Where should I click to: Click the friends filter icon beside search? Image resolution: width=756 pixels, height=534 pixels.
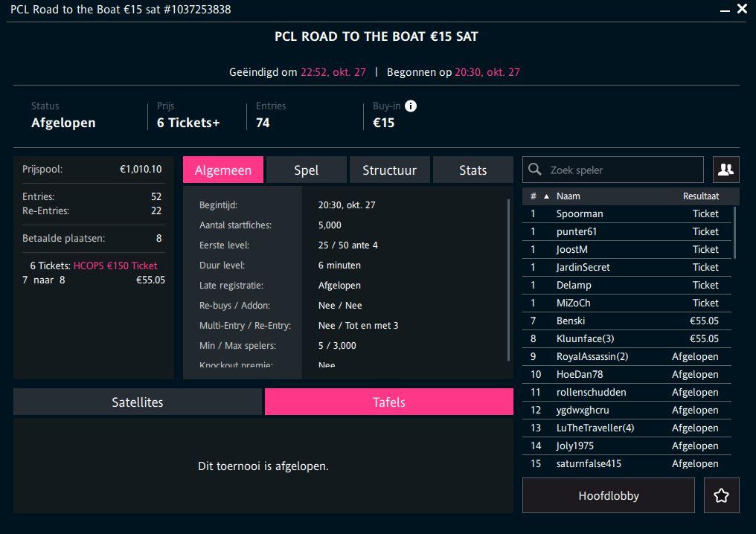coord(725,170)
